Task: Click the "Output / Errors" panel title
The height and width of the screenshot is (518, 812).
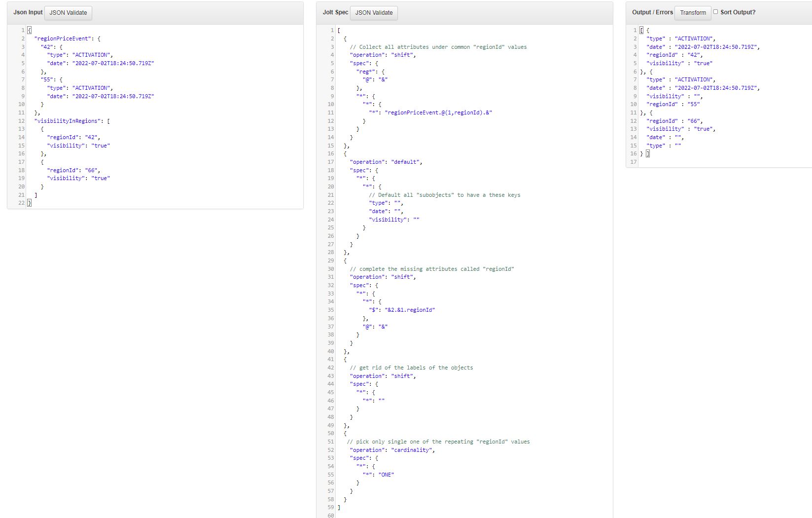Action: pyautogui.click(x=652, y=12)
